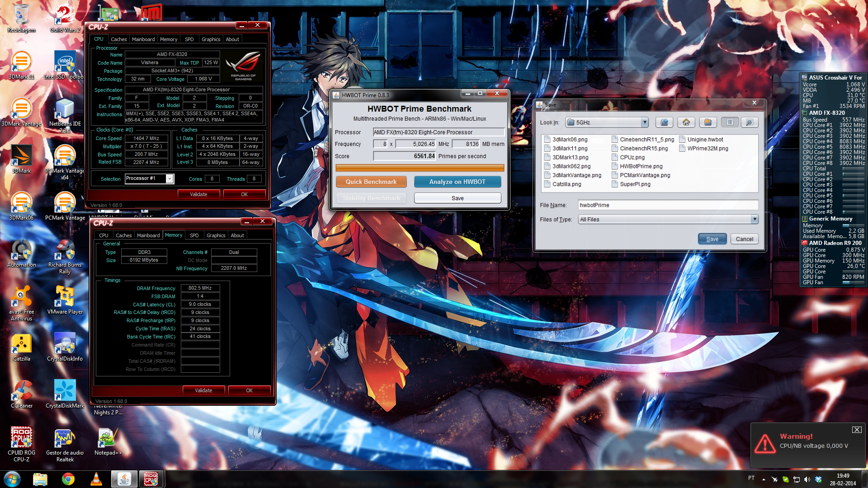Screen dimensions: 868x488
Task: Click Dropbox icon in system tray
Action: 818,479
